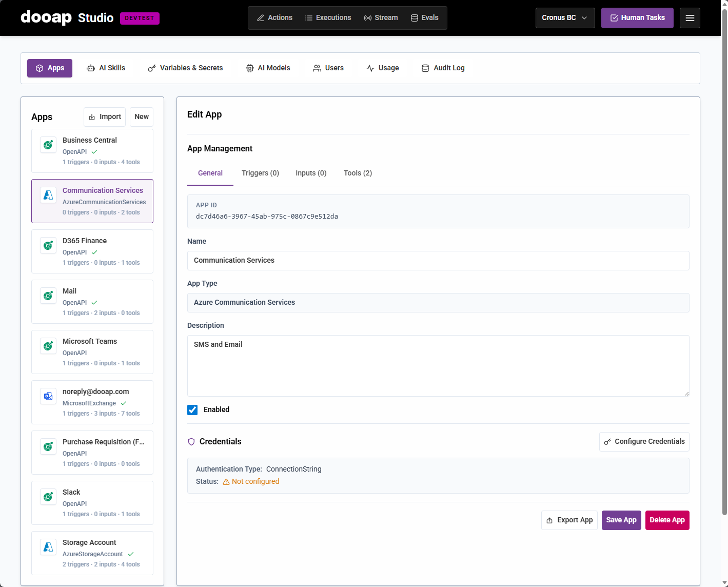728x587 pixels.
Task: Click the cube icon on Apps tab
Action: (40, 68)
